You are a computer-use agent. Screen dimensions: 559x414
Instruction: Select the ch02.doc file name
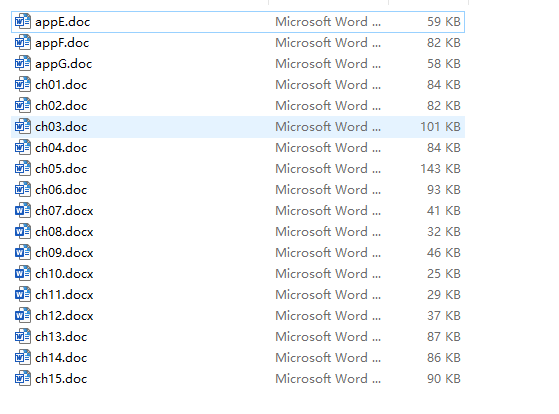(61, 106)
